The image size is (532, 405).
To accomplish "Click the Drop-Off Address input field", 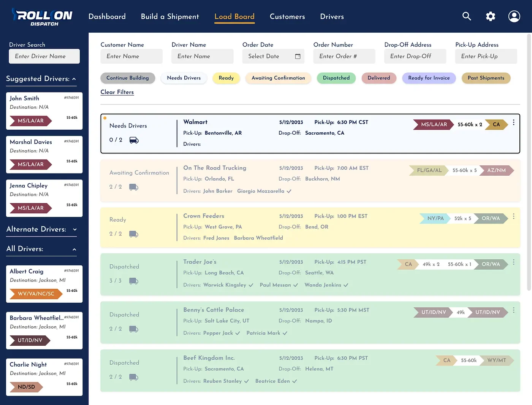I will point(415,56).
